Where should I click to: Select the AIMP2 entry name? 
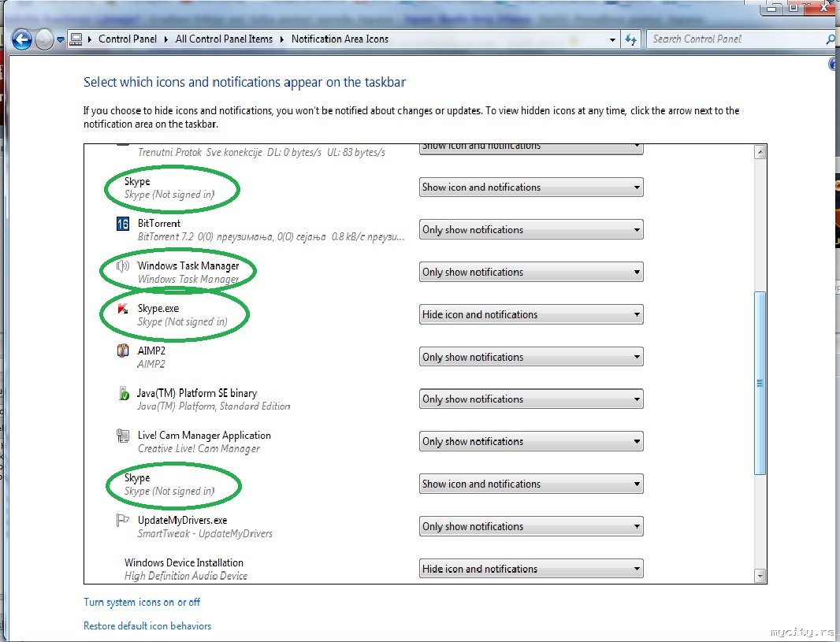coord(151,351)
